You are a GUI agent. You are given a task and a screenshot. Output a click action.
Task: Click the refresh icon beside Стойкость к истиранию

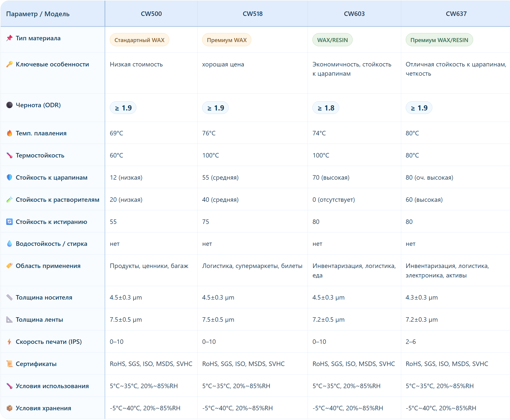pyautogui.click(x=9, y=222)
